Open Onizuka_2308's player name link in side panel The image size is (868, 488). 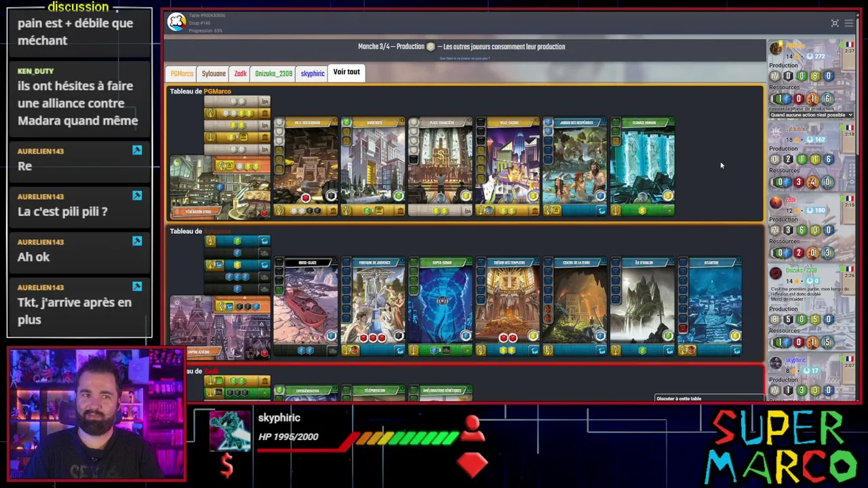(802, 270)
